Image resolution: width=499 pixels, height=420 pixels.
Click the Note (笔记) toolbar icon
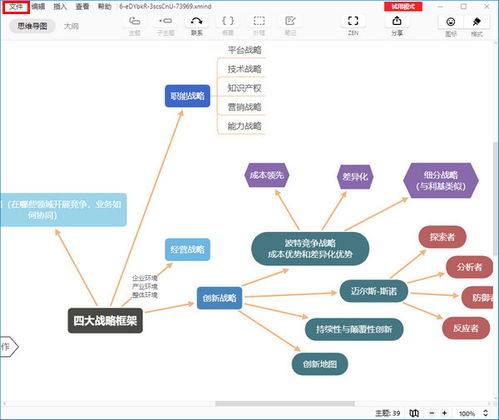290,21
